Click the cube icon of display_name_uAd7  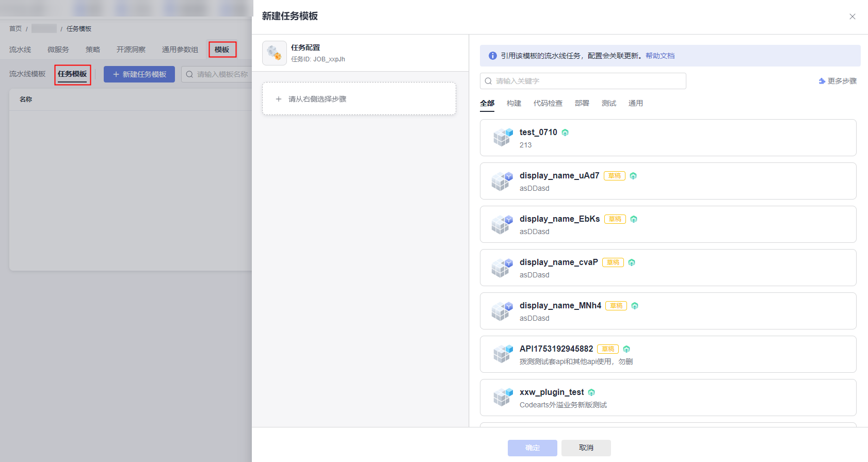[502, 181]
